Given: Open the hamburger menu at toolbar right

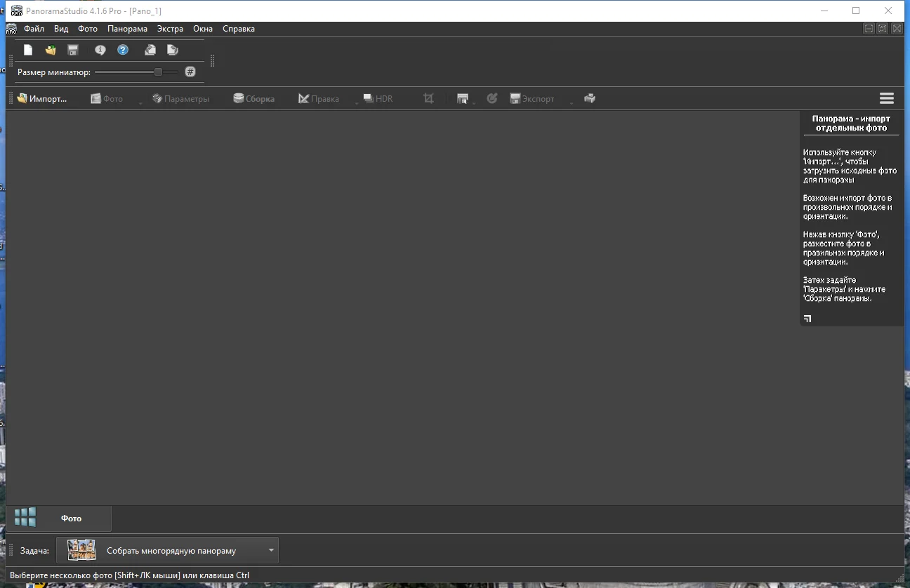Looking at the screenshot, I should click(x=886, y=98).
